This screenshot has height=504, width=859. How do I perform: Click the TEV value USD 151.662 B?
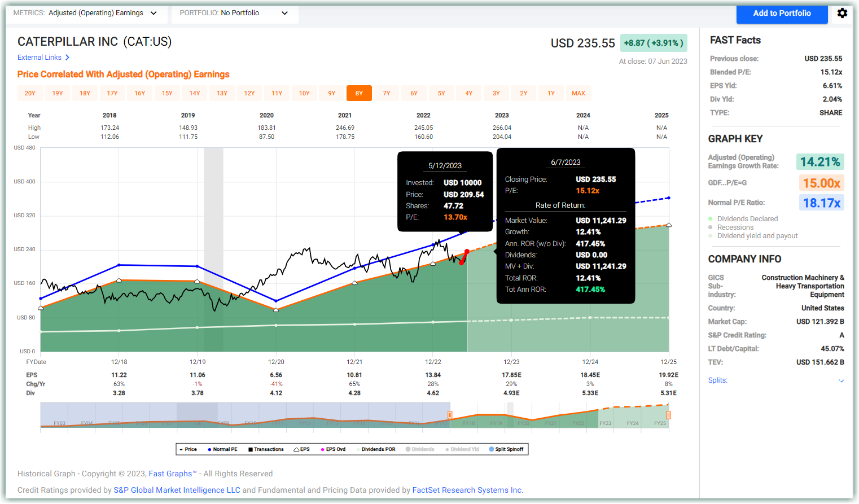pos(820,362)
